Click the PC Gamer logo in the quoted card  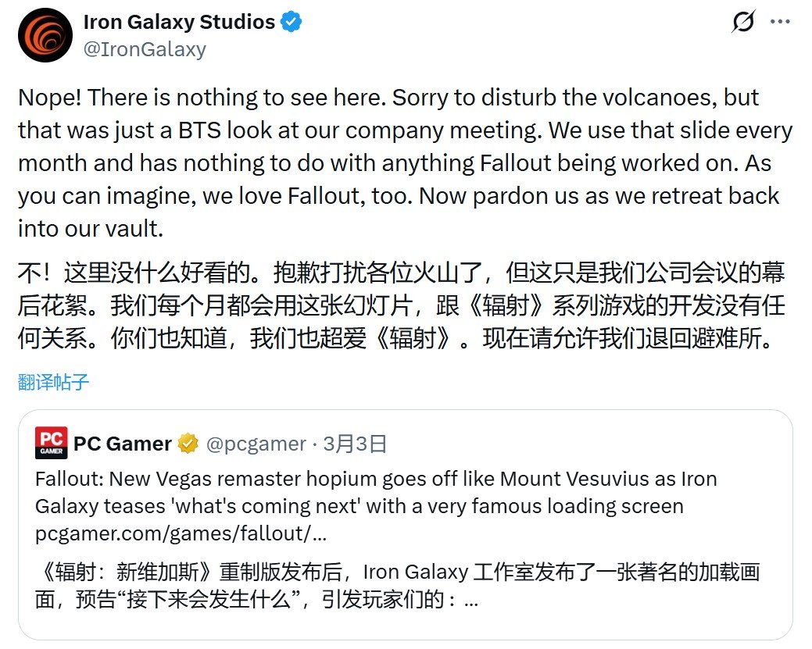50,442
